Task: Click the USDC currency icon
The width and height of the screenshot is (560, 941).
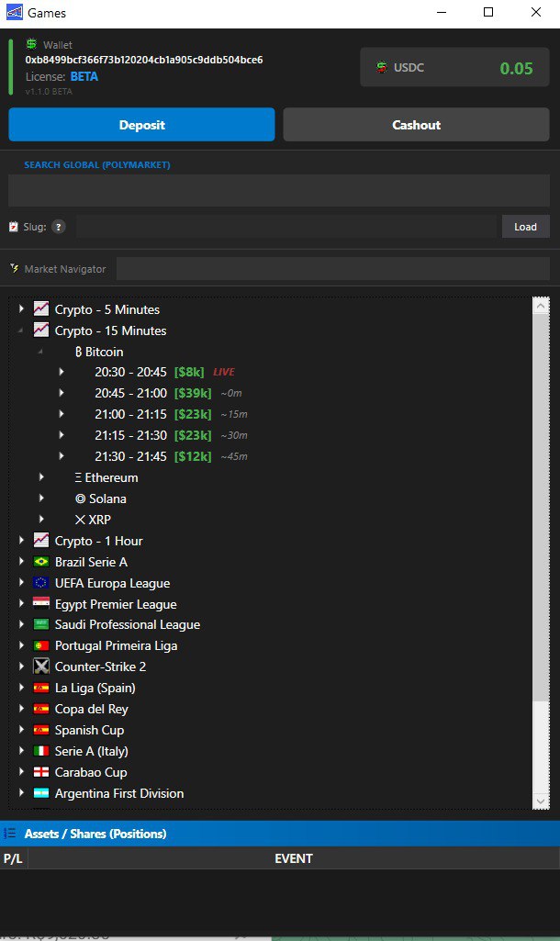Action: [x=382, y=67]
